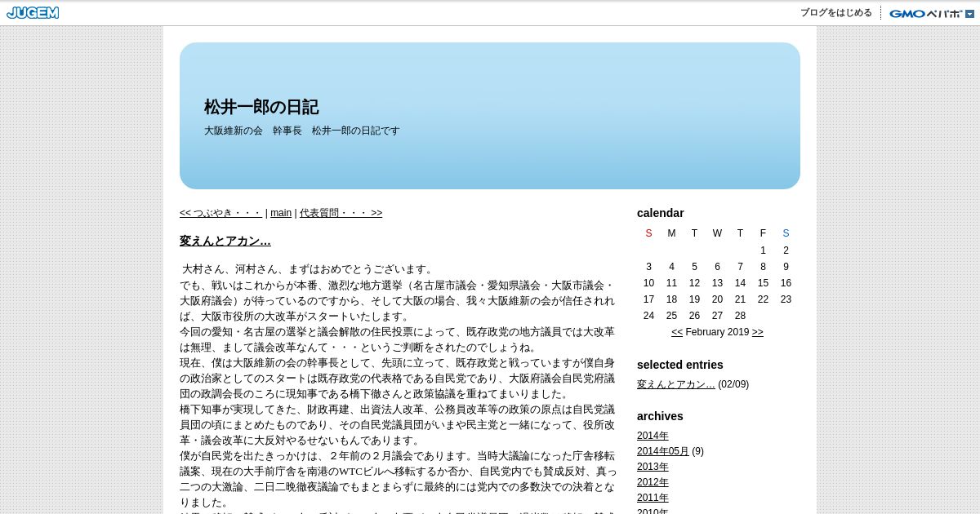Select calendar date 1

763,250
